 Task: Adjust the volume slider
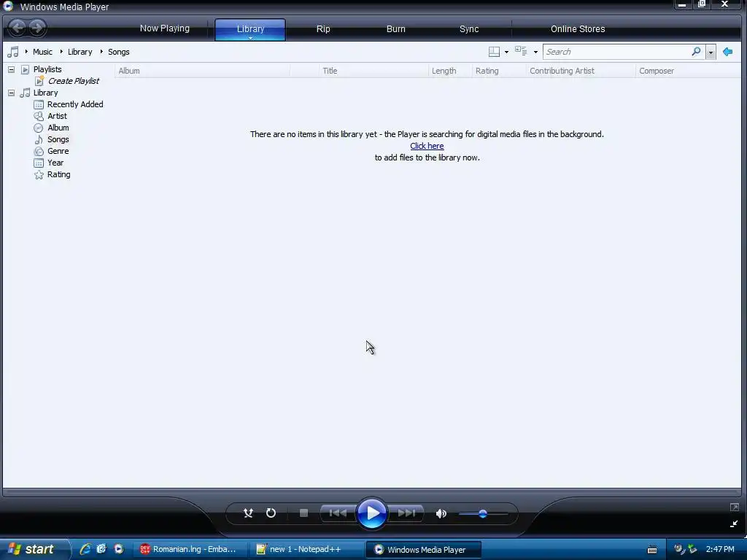tap(483, 513)
